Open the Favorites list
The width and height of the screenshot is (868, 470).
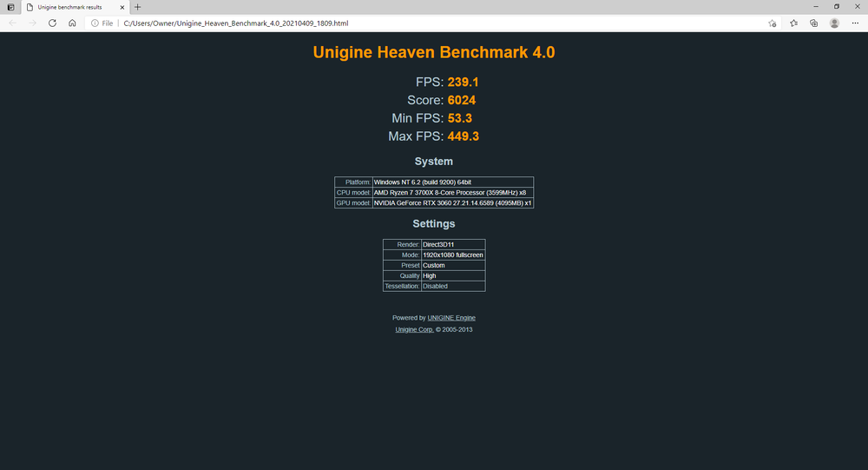point(793,23)
